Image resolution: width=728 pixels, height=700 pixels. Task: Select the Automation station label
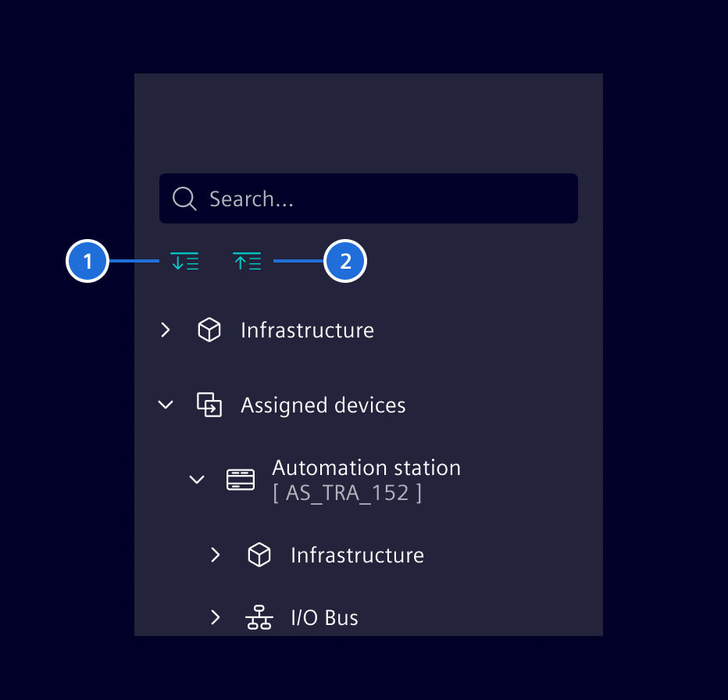point(366,468)
